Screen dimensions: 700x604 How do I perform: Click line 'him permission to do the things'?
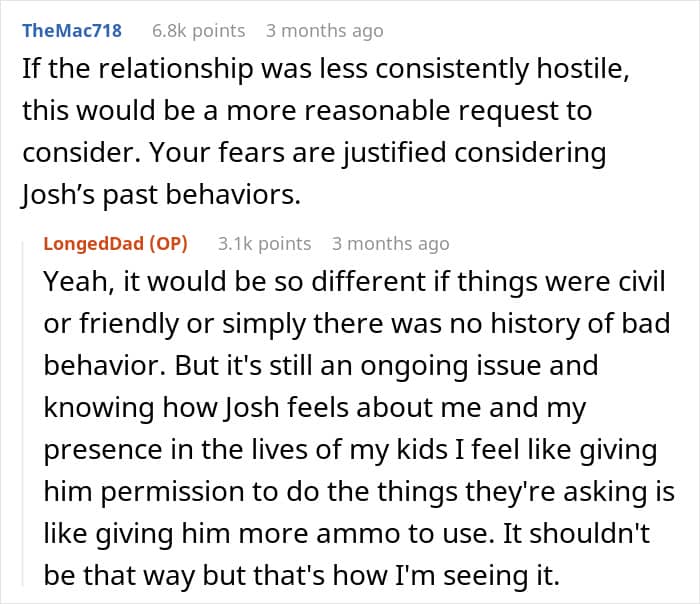tap(359, 492)
